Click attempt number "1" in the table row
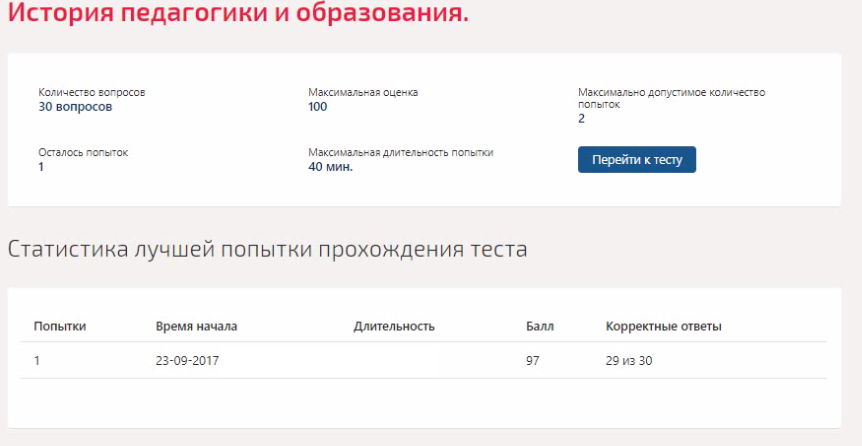Image resolution: width=862 pixels, height=446 pixels. (37, 360)
